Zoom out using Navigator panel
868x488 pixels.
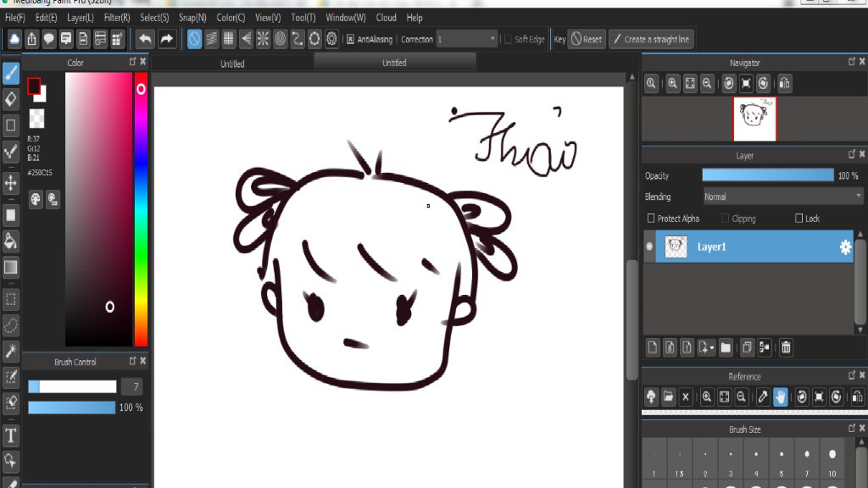coord(707,84)
